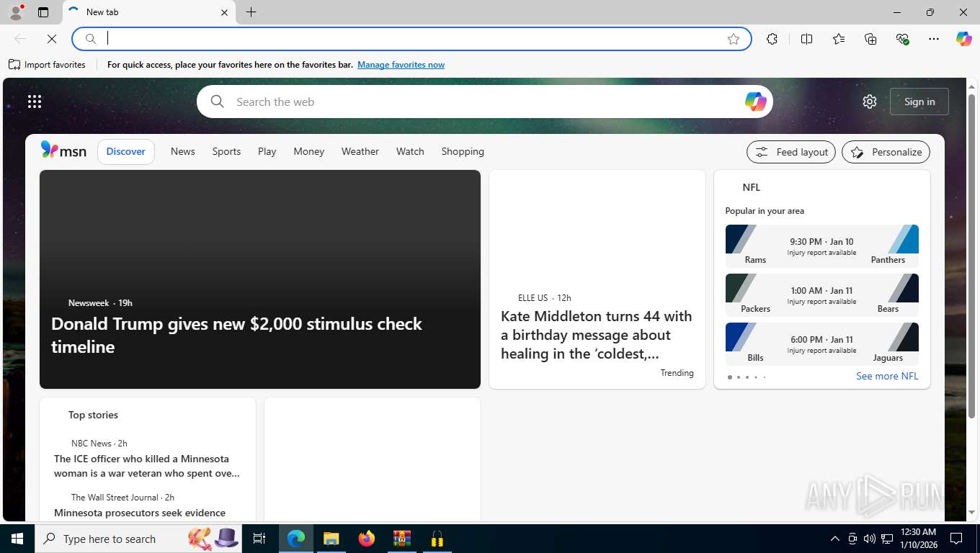The image size is (980, 553).
Task: Open Task View on the taskbar
Action: click(x=259, y=539)
